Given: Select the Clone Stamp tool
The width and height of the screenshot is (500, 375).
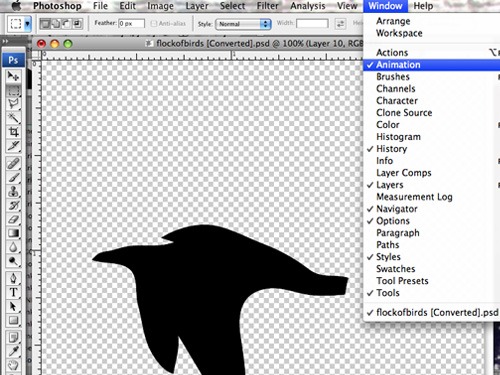Looking at the screenshot, I should coord(13,192).
